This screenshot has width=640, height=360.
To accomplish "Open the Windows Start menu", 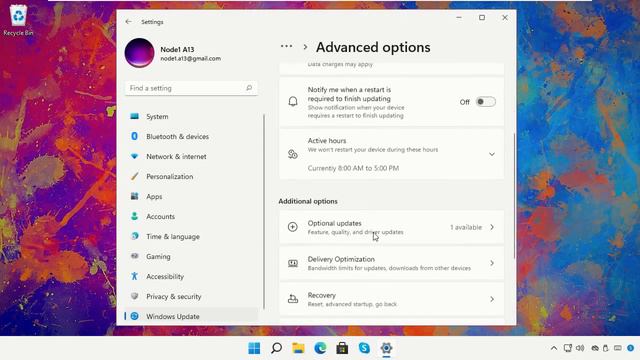I will tap(254, 348).
